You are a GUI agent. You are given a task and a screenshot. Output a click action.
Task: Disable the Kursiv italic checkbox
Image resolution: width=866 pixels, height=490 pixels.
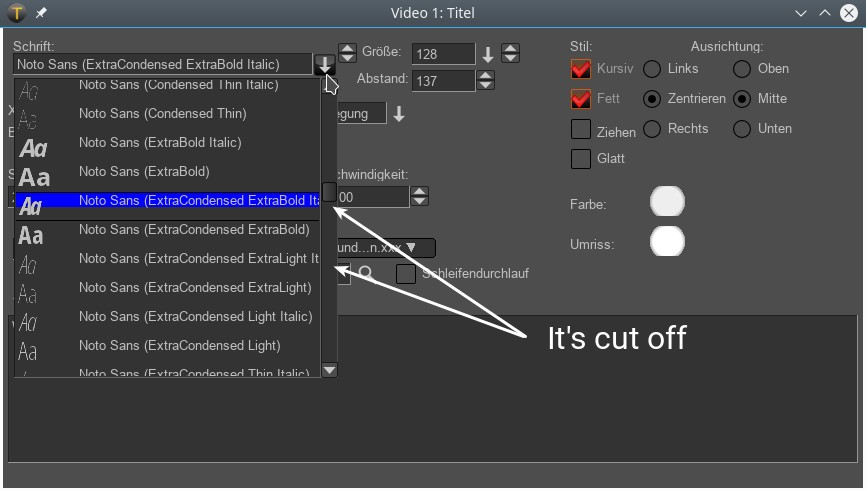pos(580,69)
